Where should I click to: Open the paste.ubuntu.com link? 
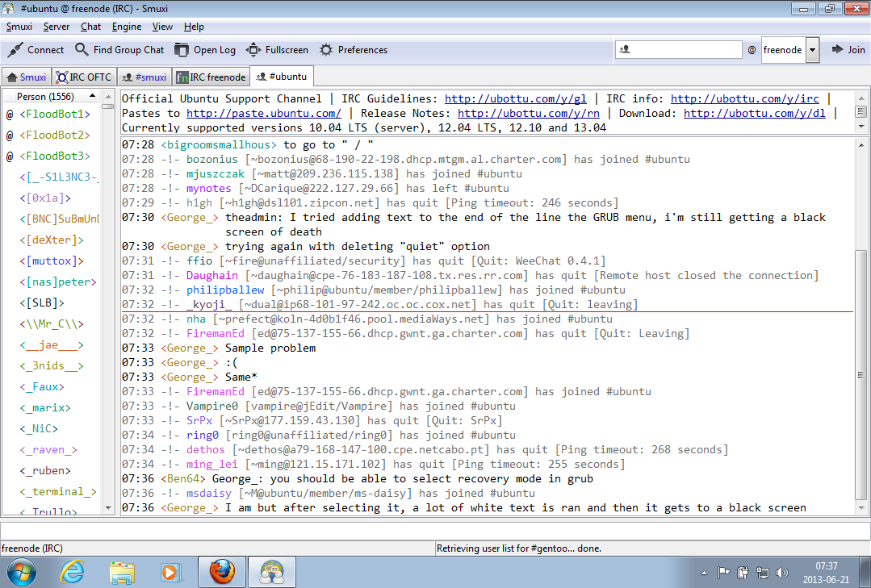(x=264, y=114)
